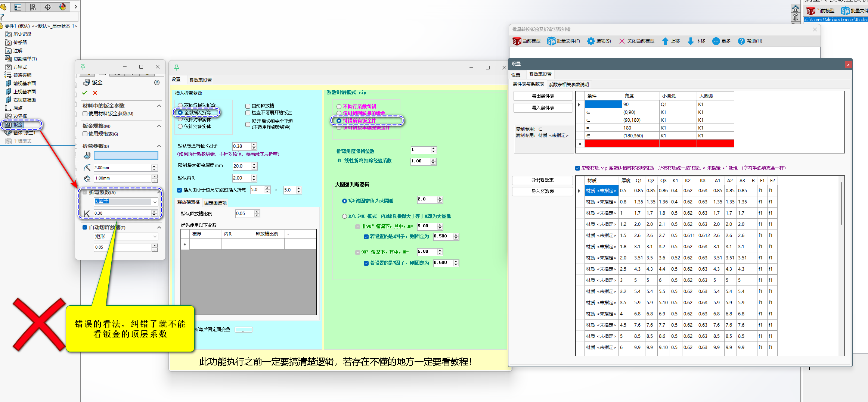Click the 折弯后固定面变色 color picker button
Image resolution: width=868 pixels, height=402 pixels.
(x=244, y=330)
